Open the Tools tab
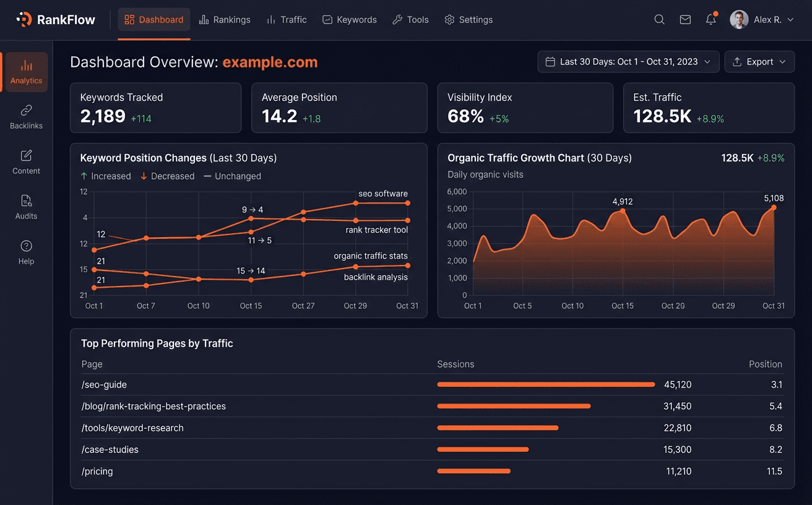 410,20
